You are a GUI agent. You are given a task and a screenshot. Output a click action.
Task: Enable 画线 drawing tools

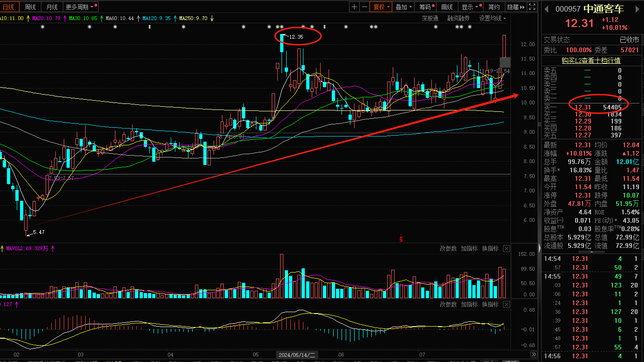pos(447,7)
